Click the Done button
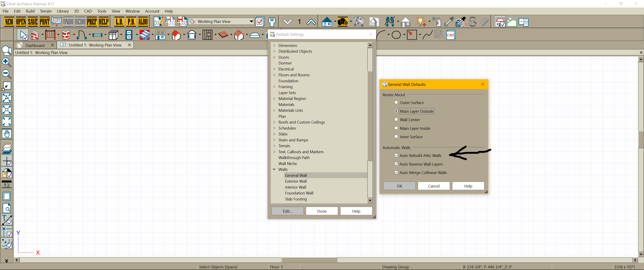644x270 pixels. (x=322, y=211)
